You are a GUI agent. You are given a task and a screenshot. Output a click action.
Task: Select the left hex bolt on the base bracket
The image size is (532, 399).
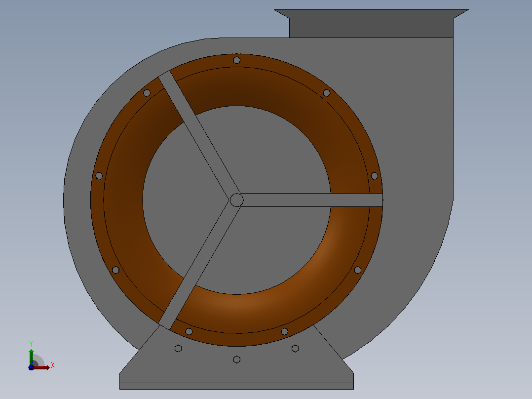point(178,349)
